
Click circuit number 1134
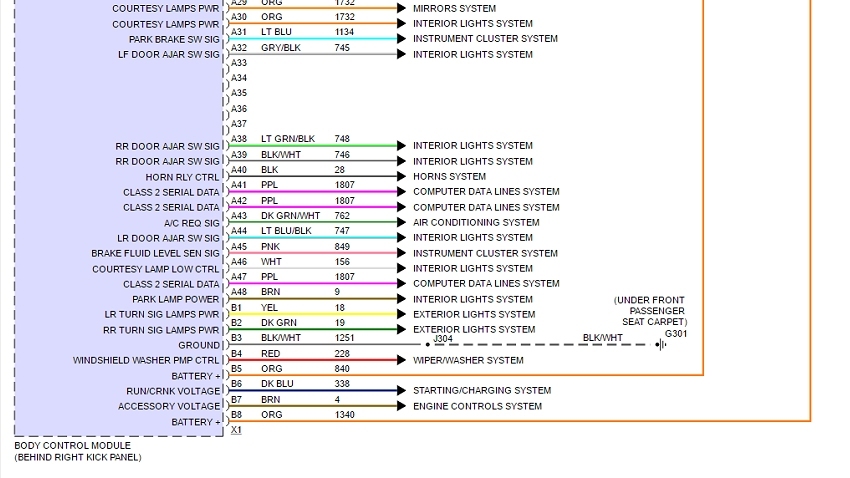[344, 33]
